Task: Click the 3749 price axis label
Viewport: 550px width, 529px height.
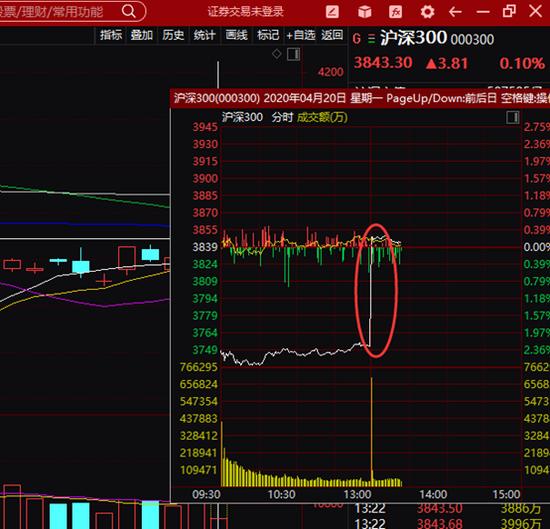Action: (x=205, y=350)
